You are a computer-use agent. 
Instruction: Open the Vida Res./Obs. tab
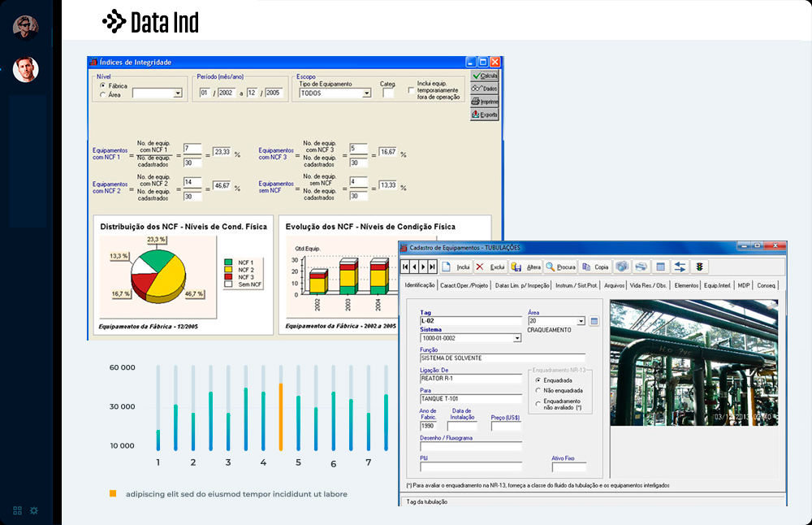[x=648, y=285]
